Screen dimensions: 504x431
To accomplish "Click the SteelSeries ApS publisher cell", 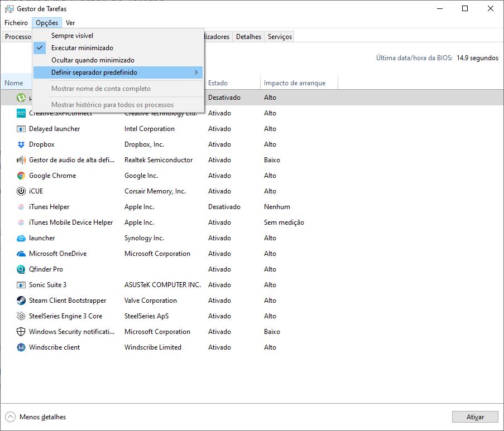I will coord(146,316).
